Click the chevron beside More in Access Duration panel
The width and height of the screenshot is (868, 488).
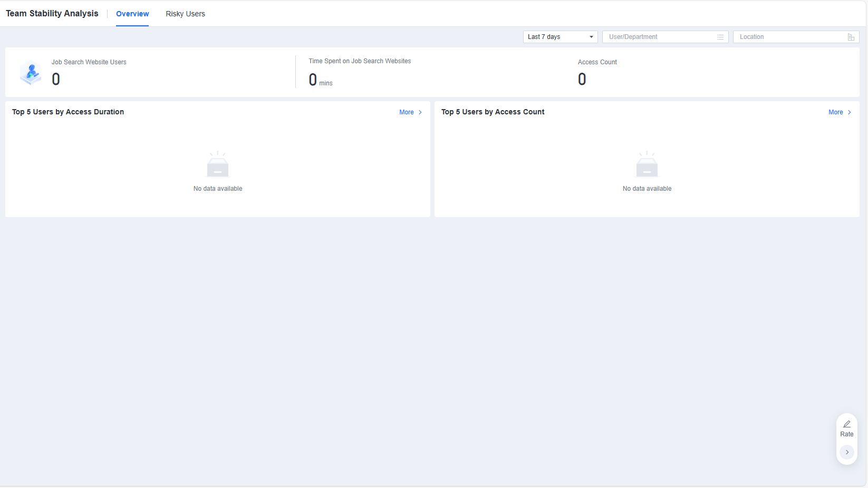pyautogui.click(x=420, y=112)
